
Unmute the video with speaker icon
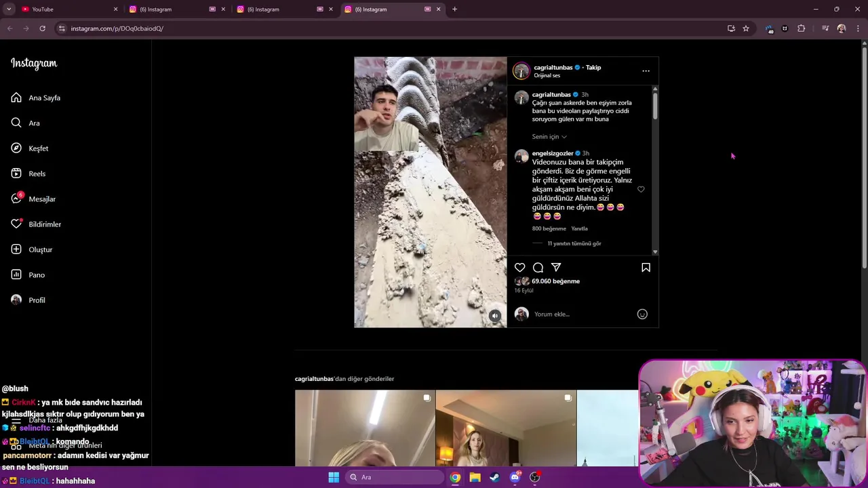(495, 316)
